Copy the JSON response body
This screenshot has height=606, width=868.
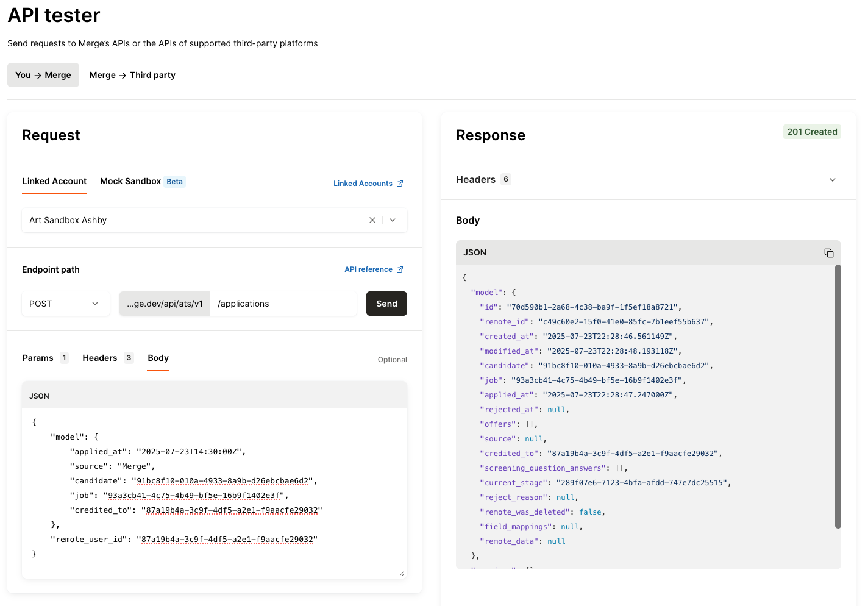pyautogui.click(x=828, y=253)
